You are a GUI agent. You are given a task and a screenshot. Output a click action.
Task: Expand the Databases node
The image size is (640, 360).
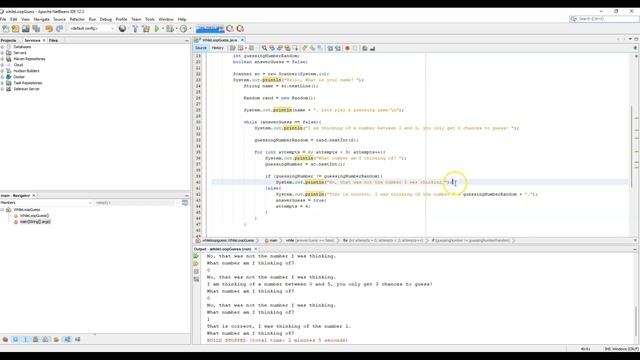[2, 47]
